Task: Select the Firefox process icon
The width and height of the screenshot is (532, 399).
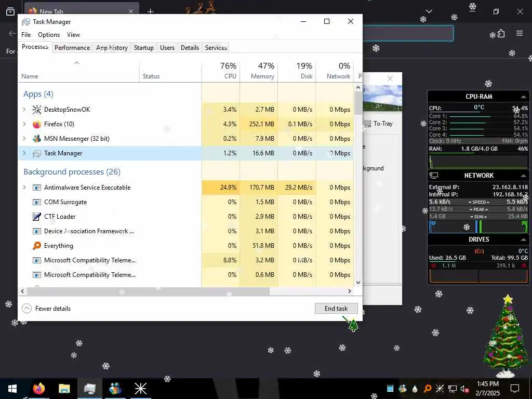Action: [x=37, y=124]
